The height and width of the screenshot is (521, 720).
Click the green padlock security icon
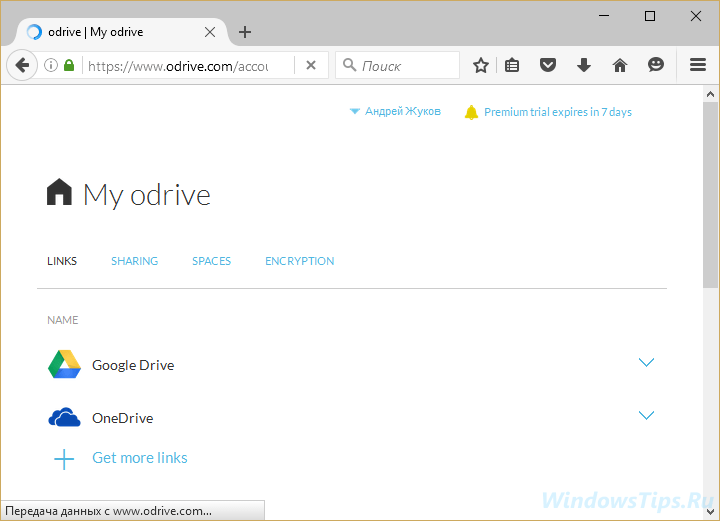pyautogui.click(x=69, y=66)
